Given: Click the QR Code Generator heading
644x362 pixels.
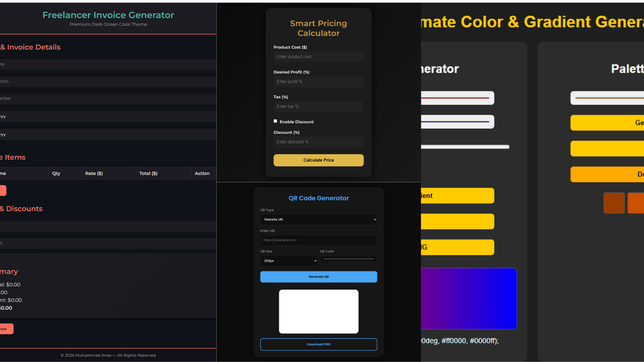Looking at the screenshot, I should coord(318,198).
